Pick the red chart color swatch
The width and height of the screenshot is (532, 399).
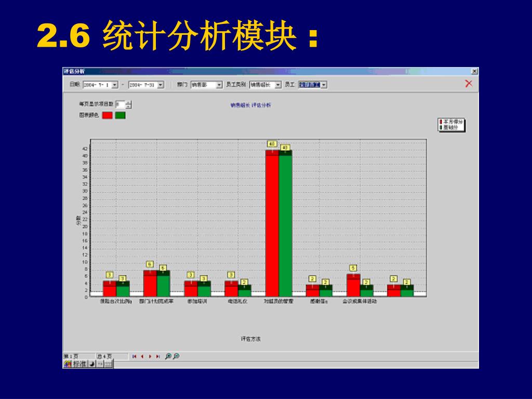(107, 115)
